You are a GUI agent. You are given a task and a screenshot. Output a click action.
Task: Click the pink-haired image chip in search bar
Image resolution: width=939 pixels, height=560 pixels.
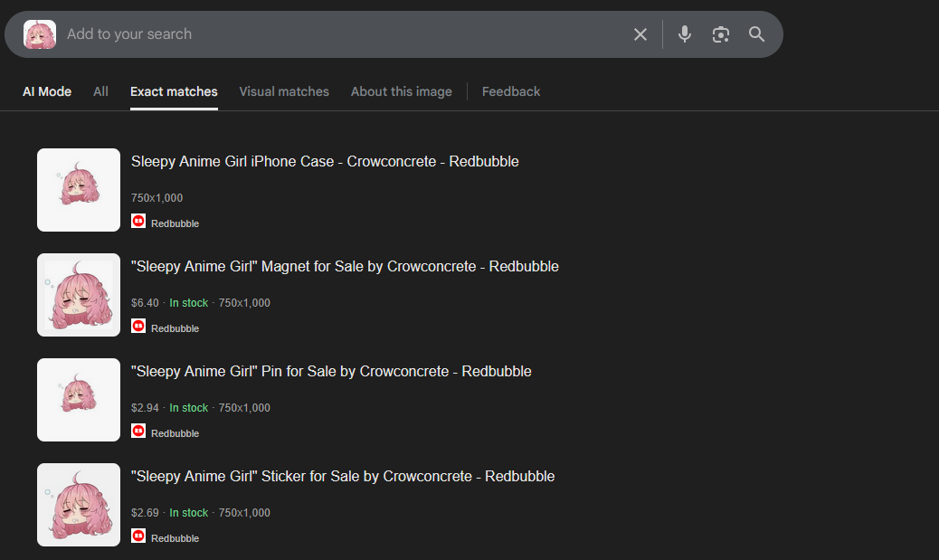[x=40, y=34]
